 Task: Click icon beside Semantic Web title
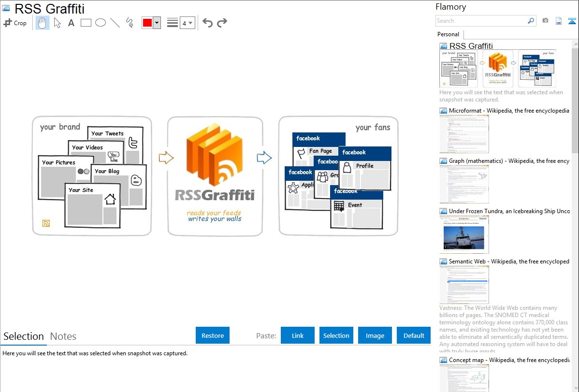tap(443, 261)
